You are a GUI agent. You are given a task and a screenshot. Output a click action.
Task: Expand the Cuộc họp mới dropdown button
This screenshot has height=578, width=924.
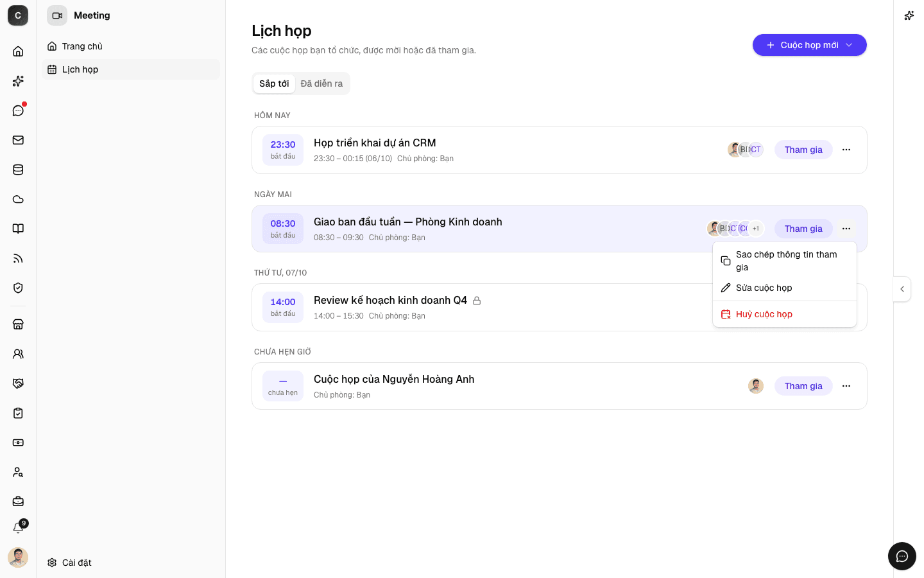tap(810, 45)
